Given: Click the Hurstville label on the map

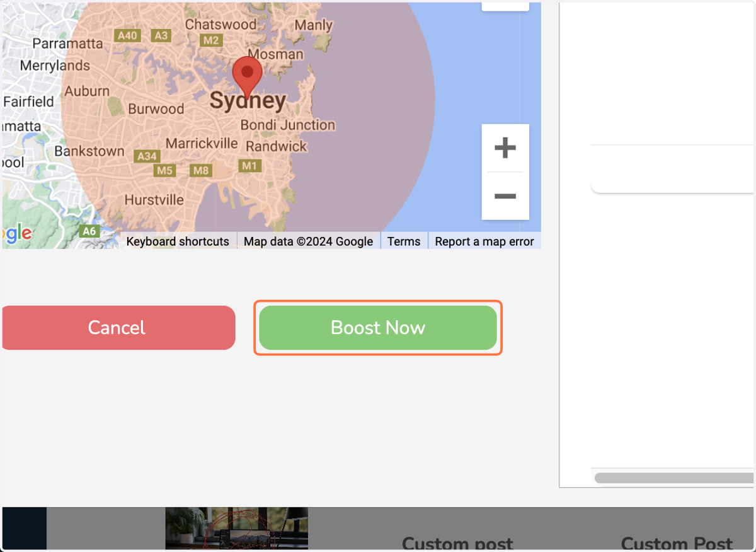Looking at the screenshot, I should click(x=154, y=200).
